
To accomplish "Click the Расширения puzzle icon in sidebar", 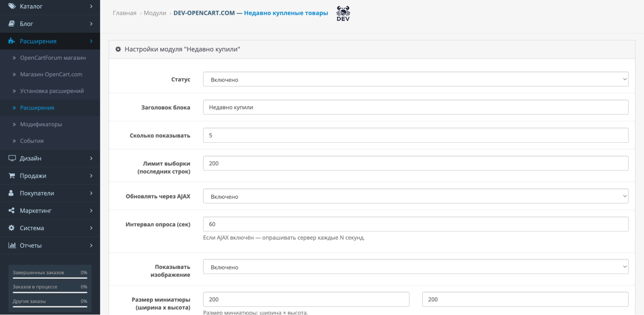I will click(12, 41).
